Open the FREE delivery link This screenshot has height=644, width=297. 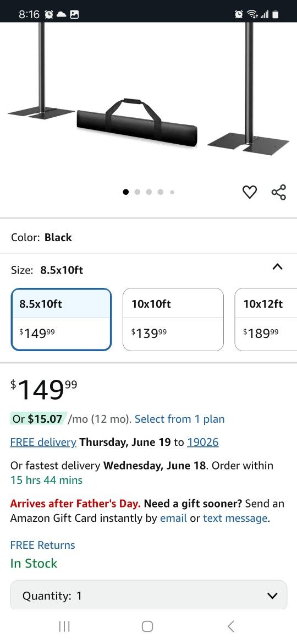tap(43, 442)
